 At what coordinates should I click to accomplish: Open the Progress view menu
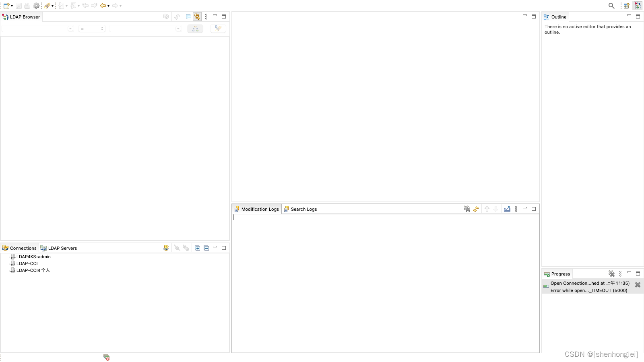coord(620,274)
